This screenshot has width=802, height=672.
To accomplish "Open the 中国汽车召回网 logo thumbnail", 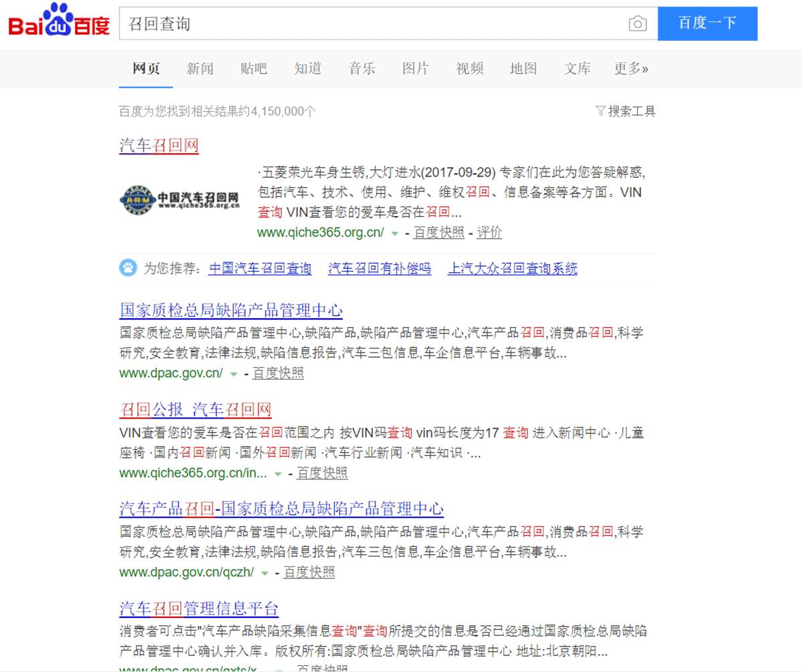I will click(180, 199).
